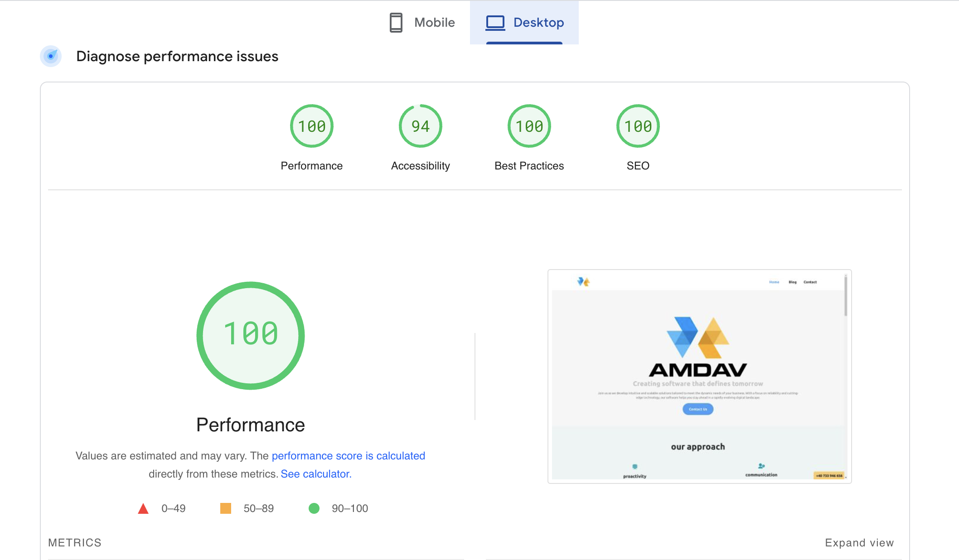Open the Accessibility score gauge showing 94

pos(421,126)
